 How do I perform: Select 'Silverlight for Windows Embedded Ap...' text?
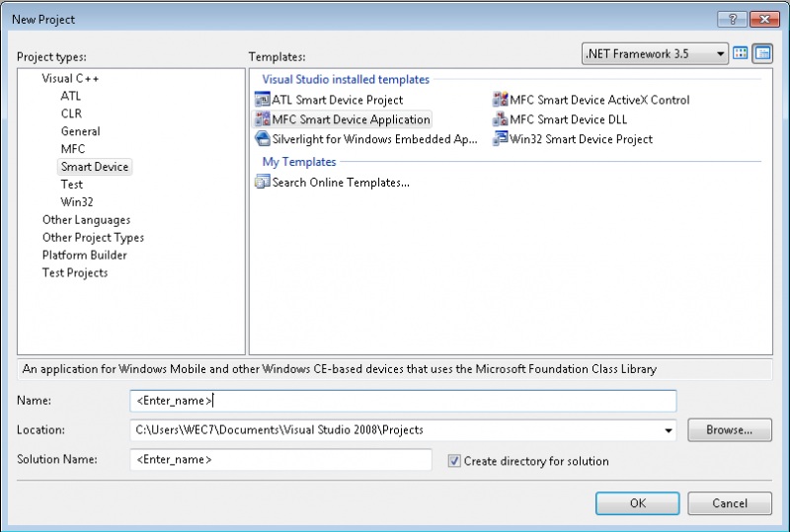pyautogui.click(x=375, y=139)
